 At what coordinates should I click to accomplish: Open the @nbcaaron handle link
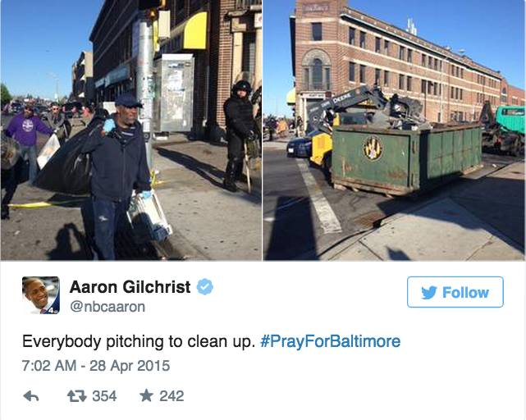tap(107, 307)
